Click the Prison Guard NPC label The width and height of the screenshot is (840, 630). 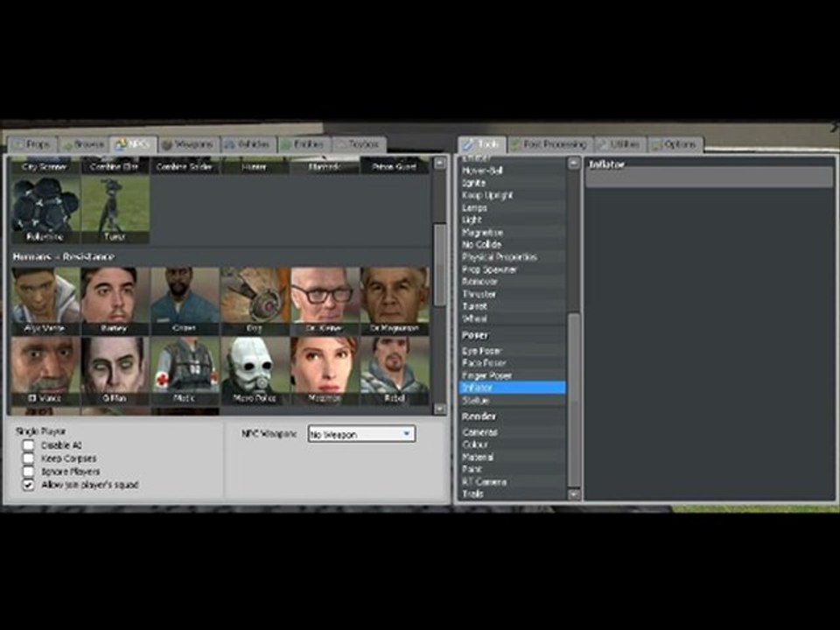(395, 167)
